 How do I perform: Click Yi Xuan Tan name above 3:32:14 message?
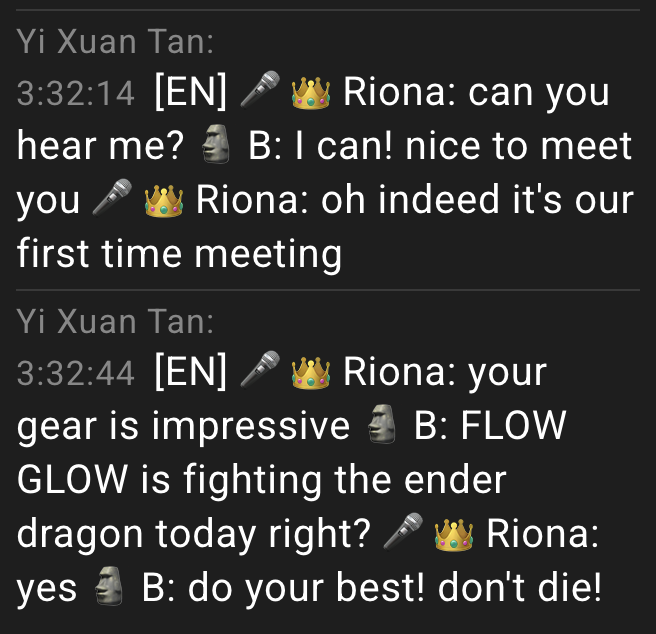pyautogui.click(x=115, y=41)
